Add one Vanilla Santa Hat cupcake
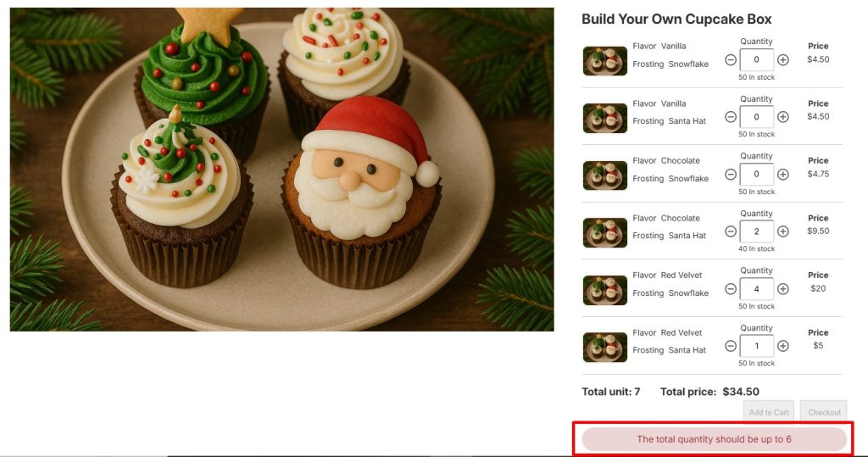868x457 pixels. (x=782, y=117)
